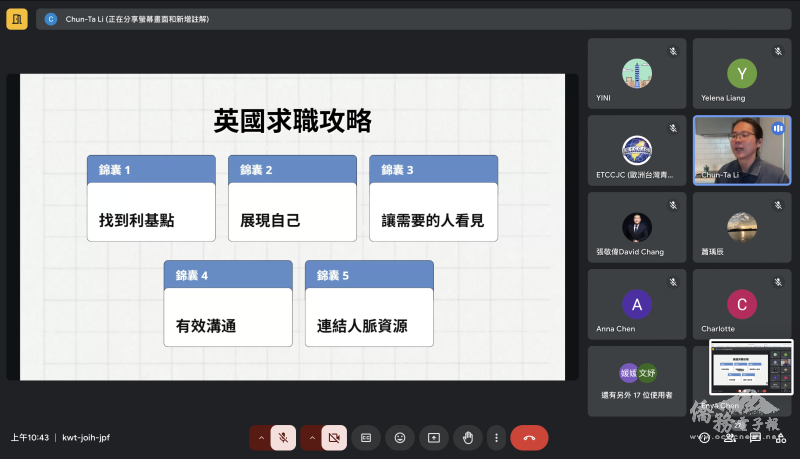Click the present screen button
This screenshot has height=459, width=800.
coord(434,438)
